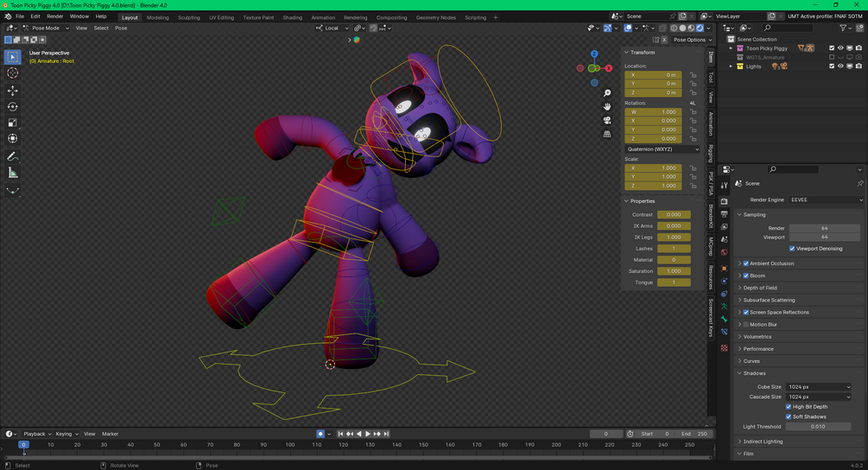Toggle Viewport Denoising checkbox

point(792,249)
